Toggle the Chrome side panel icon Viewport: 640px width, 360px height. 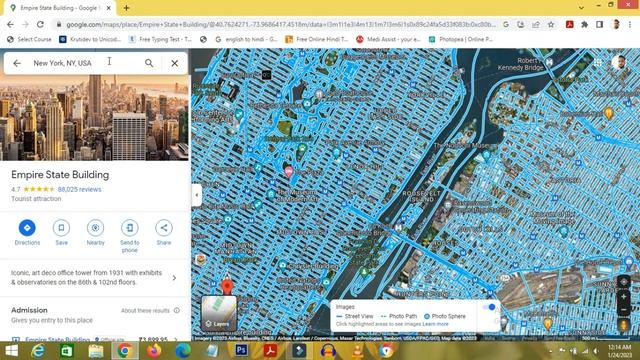coord(600,24)
